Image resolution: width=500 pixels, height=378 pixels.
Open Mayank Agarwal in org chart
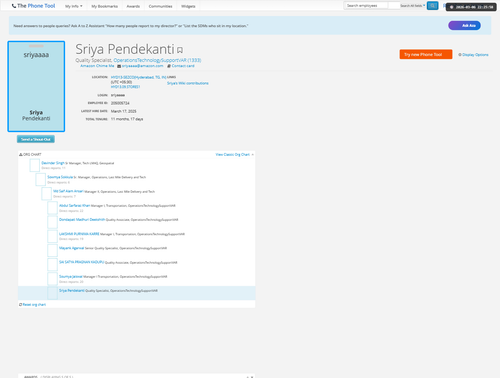point(72,248)
